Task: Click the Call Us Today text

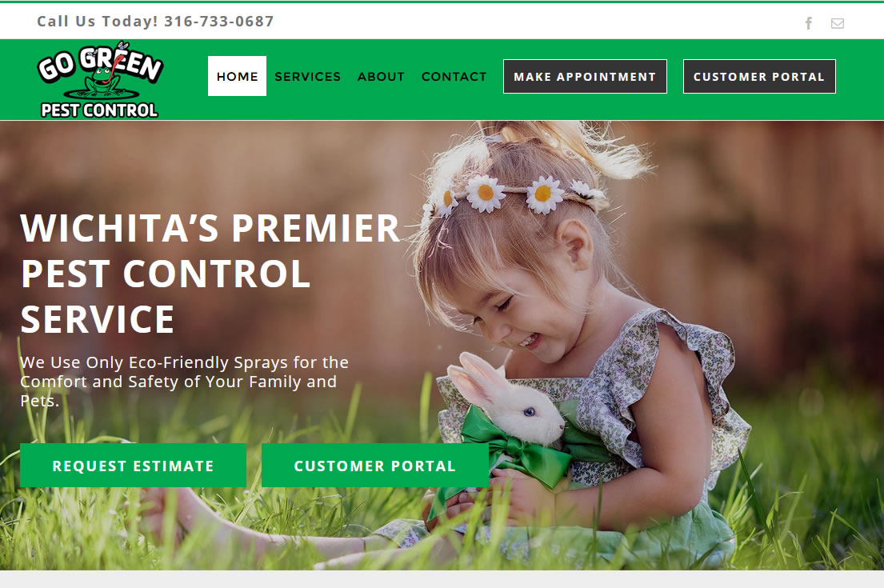Action: tap(98, 22)
